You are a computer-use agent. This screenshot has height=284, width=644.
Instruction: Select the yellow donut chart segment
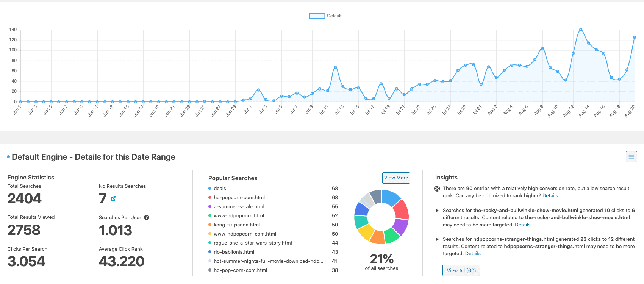366,232
